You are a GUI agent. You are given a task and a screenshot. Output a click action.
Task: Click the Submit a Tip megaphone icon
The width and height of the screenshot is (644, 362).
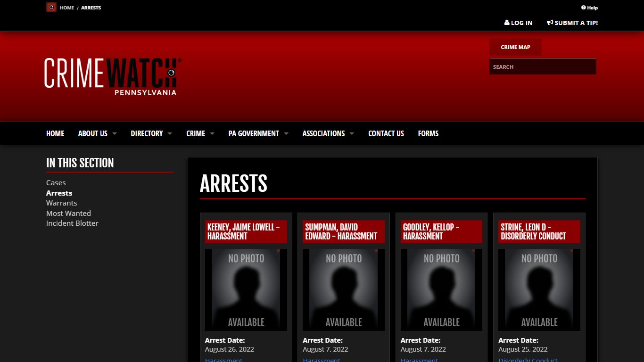click(x=550, y=23)
